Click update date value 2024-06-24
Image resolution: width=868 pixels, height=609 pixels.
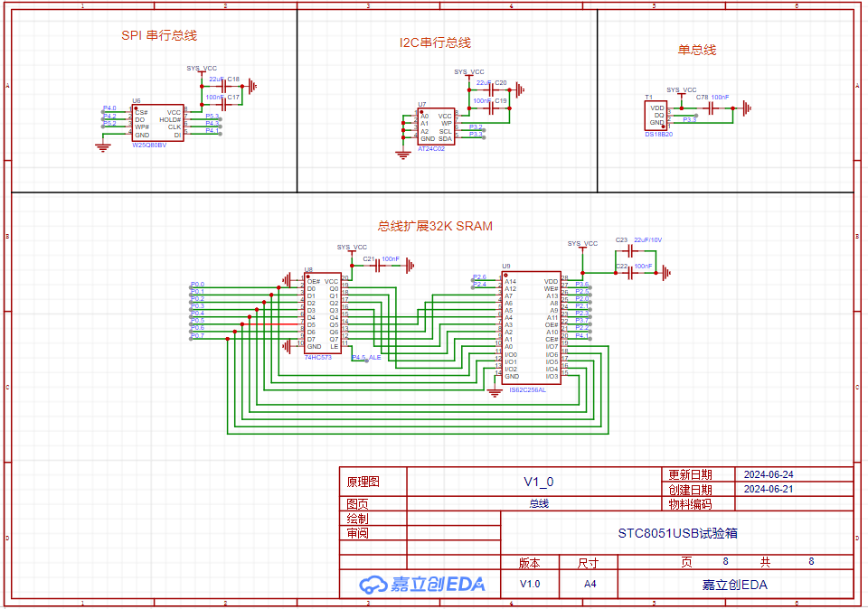769,474
